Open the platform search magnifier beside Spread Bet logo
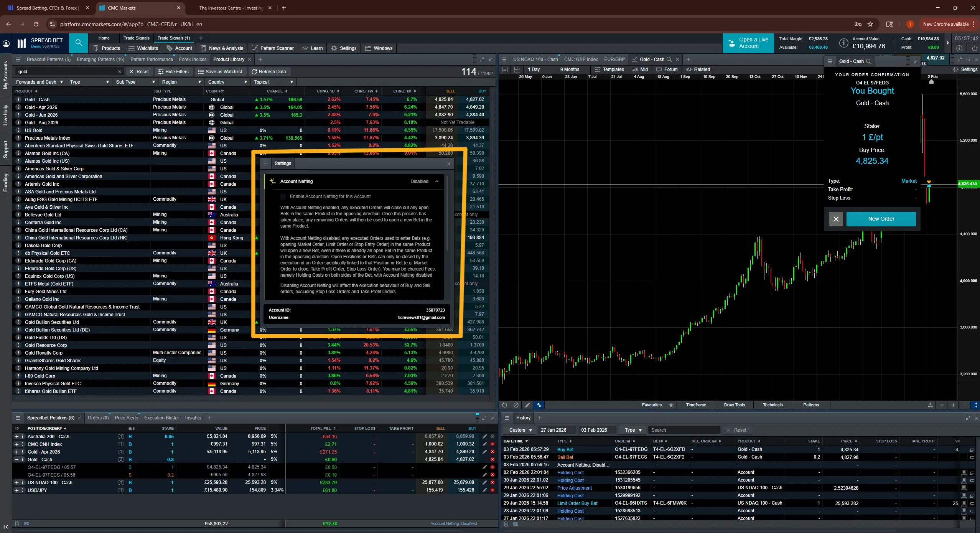The image size is (980, 533). tap(78, 43)
